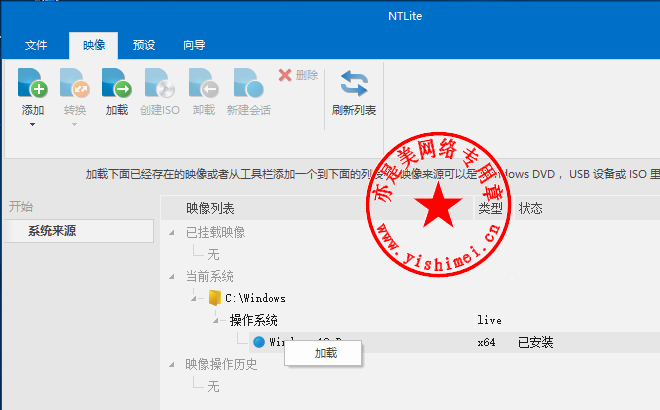The image size is (660, 410).
Task: Click 无 under 已挂载映像
Action: pos(213,254)
